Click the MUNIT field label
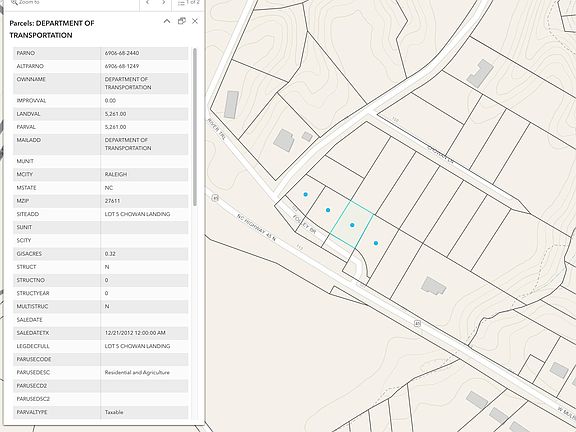 pyautogui.click(x=25, y=161)
